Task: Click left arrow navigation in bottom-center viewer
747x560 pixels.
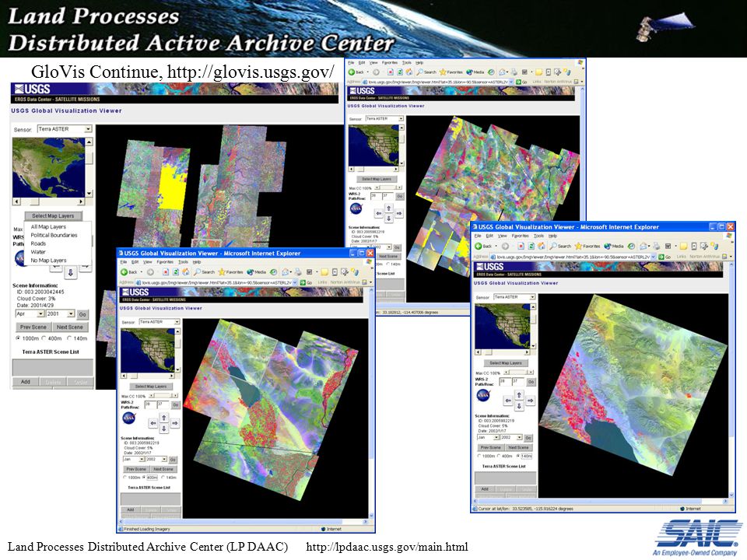Action: coord(153,423)
